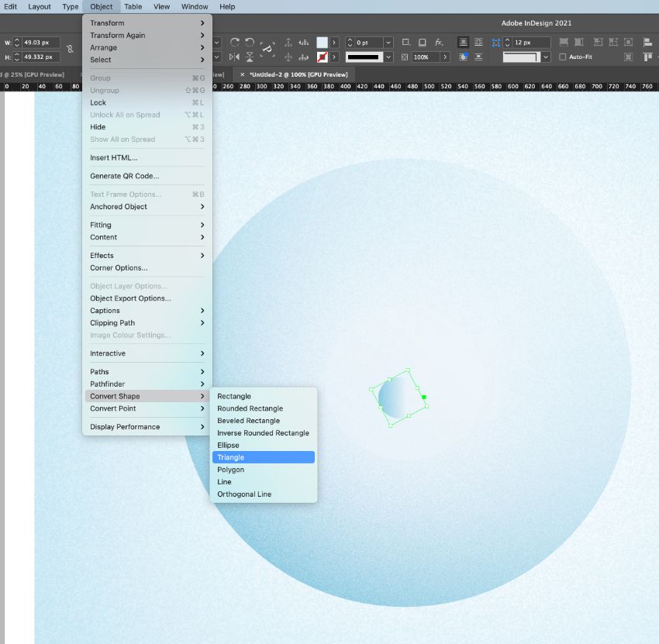
Task: Click the flip horizontal icon
Action: click(x=235, y=57)
